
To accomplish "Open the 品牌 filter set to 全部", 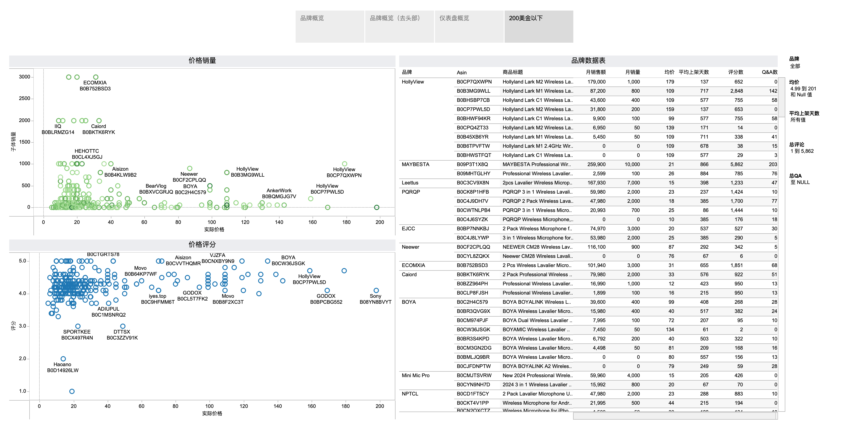I will tap(795, 66).
